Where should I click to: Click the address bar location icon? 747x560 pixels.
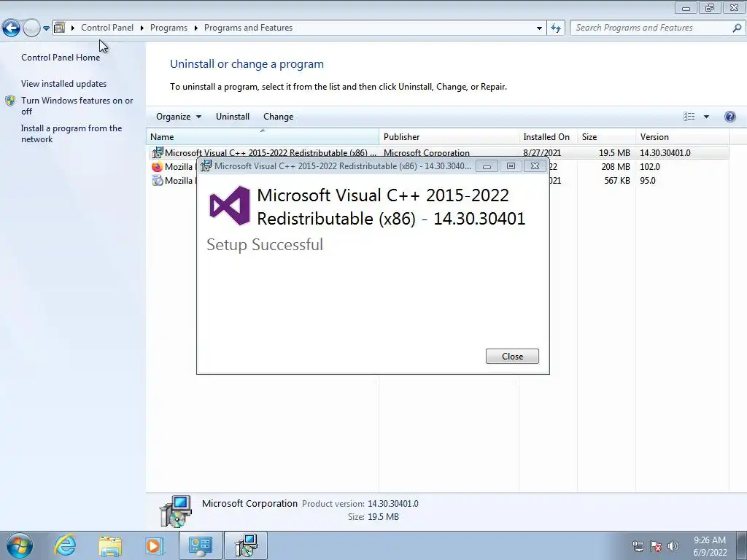click(60, 28)
